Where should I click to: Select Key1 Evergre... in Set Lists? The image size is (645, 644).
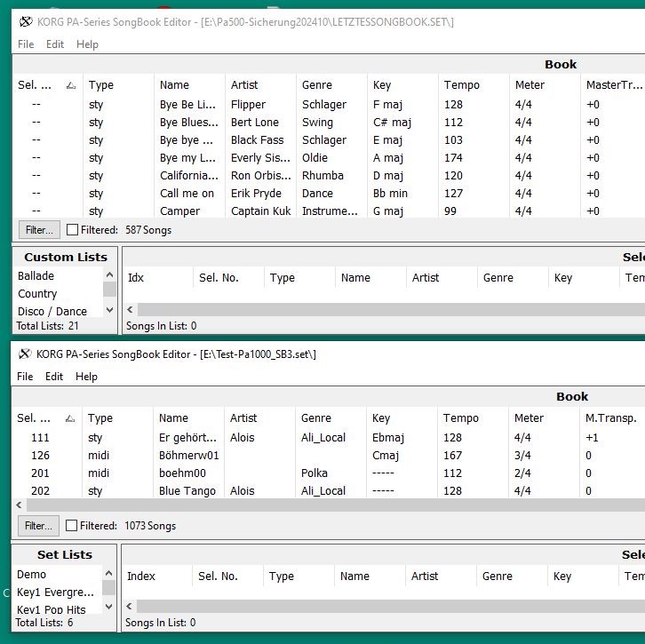[x=55, y=592]
